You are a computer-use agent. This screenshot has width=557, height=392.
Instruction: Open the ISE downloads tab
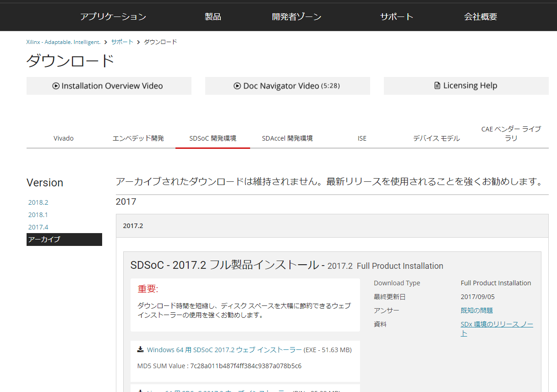coord(362,138)
